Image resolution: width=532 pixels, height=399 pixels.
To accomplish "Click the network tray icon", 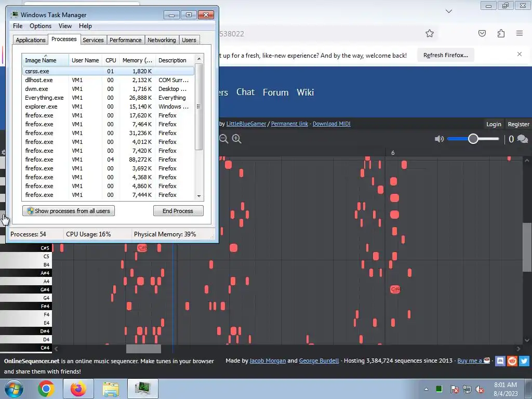I will (x=467, y=389).
